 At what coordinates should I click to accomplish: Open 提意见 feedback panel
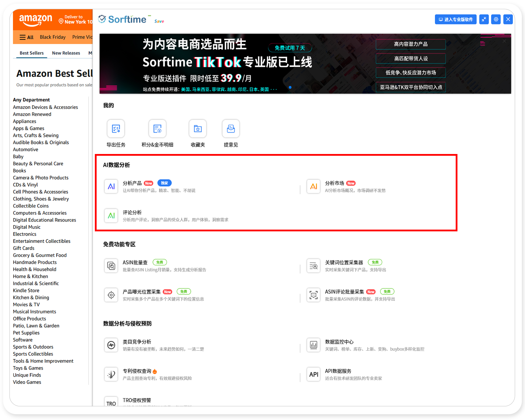[x=231, y=128]
